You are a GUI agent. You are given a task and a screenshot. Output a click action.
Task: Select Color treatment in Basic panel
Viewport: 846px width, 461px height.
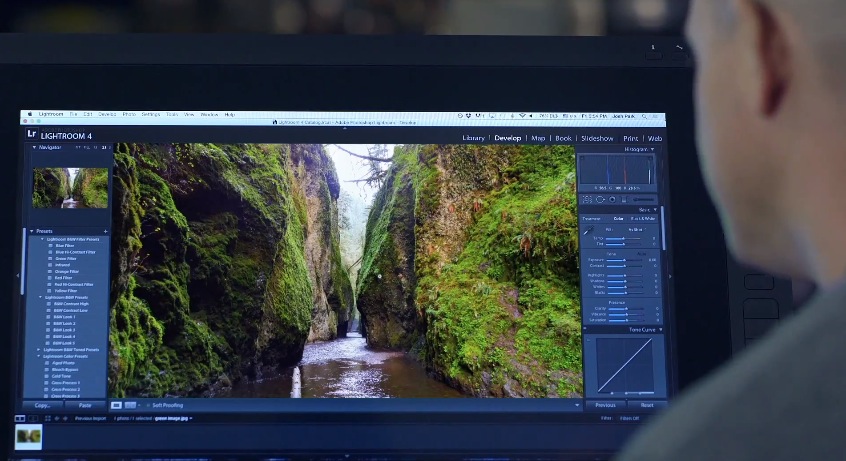coord(618,219)
